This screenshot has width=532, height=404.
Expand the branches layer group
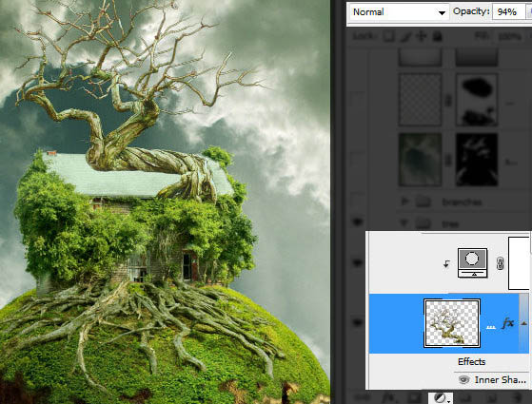404,202
